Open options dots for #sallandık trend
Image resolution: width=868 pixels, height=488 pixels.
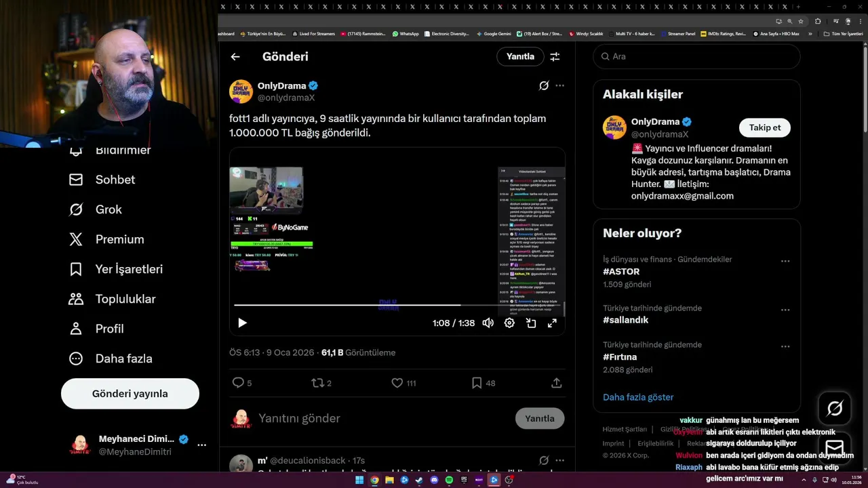785,310
